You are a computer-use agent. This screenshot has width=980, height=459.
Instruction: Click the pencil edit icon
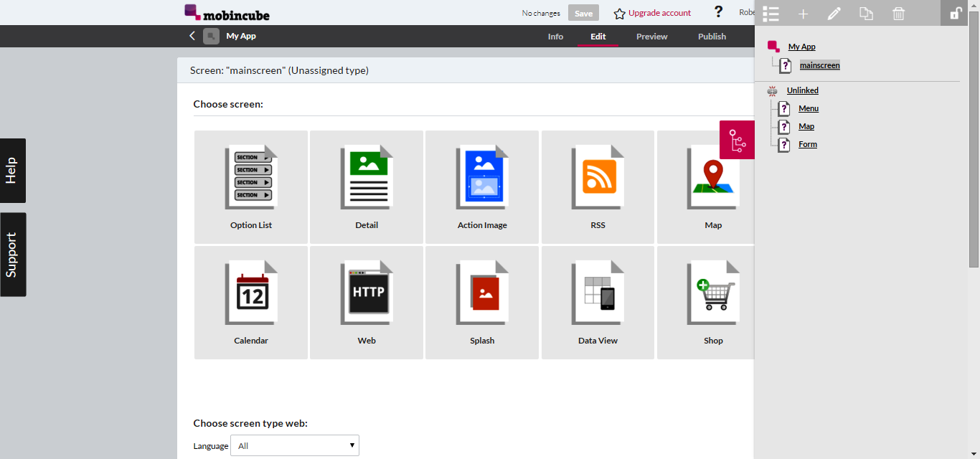point(834,14)
